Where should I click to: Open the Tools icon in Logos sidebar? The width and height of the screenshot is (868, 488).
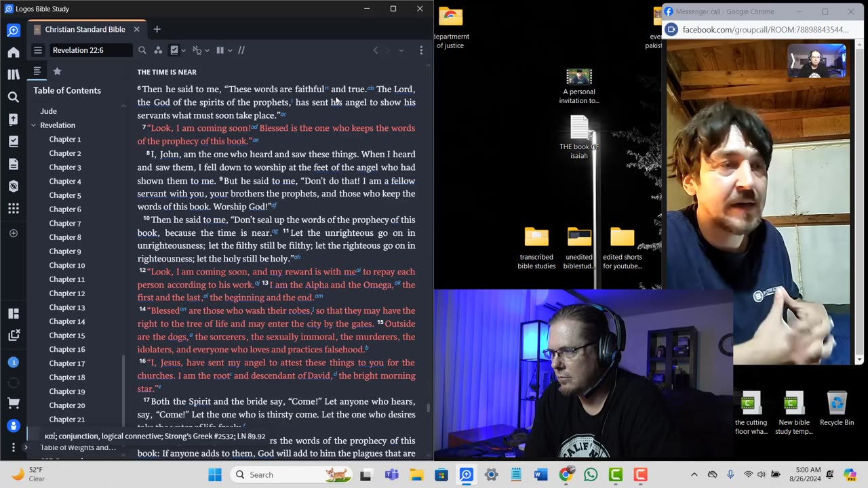[14, 186]
